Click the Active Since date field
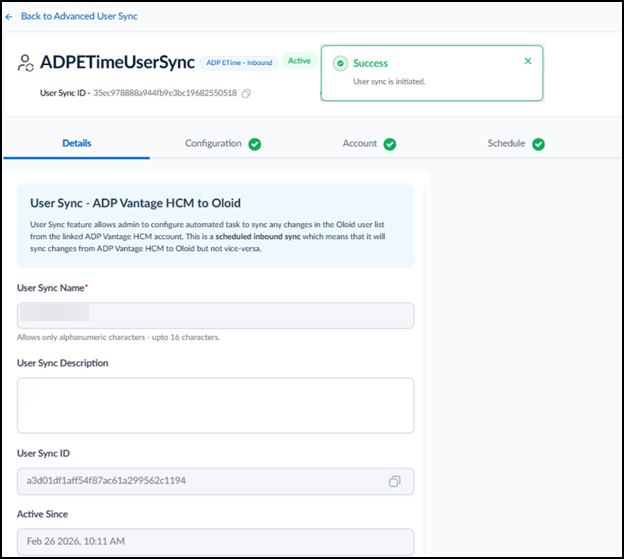 pos(215,541)
